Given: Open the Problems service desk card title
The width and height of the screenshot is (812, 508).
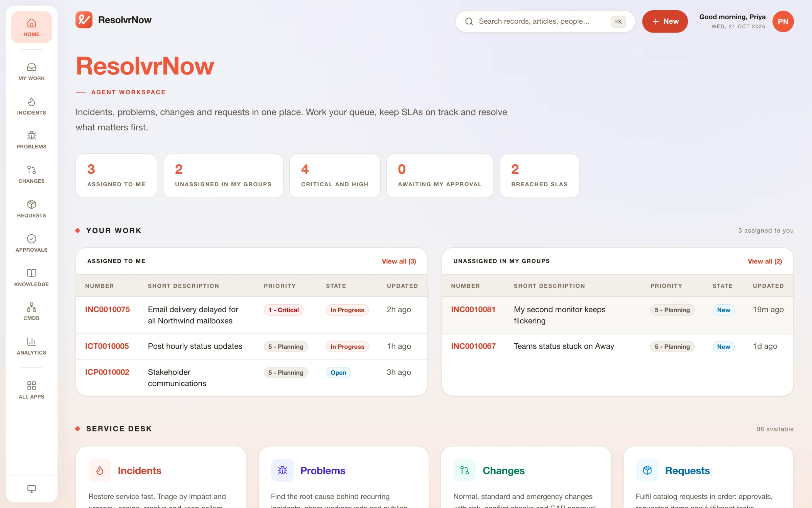Looking at the screenshot, I should (x=323, y=470).
